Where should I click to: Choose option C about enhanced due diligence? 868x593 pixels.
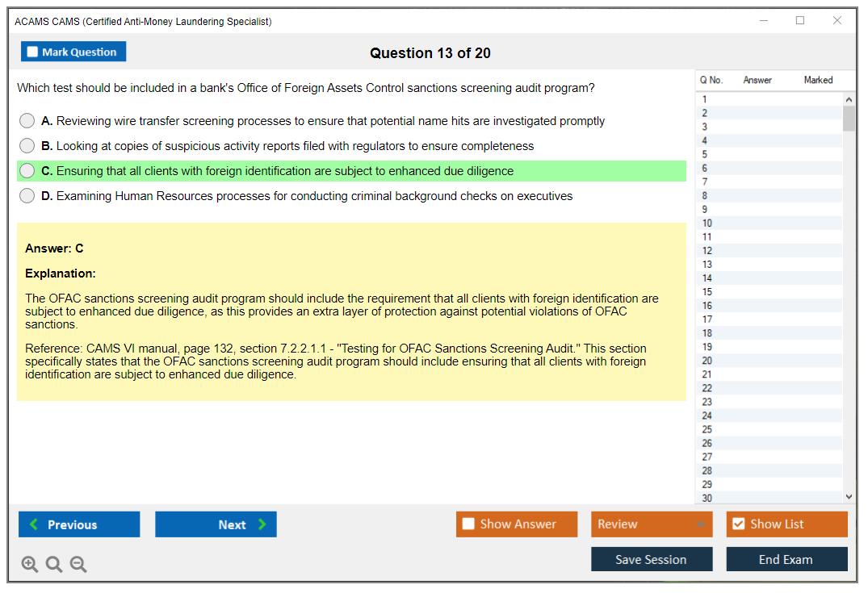pyautogui.click(x=27, y=171)
